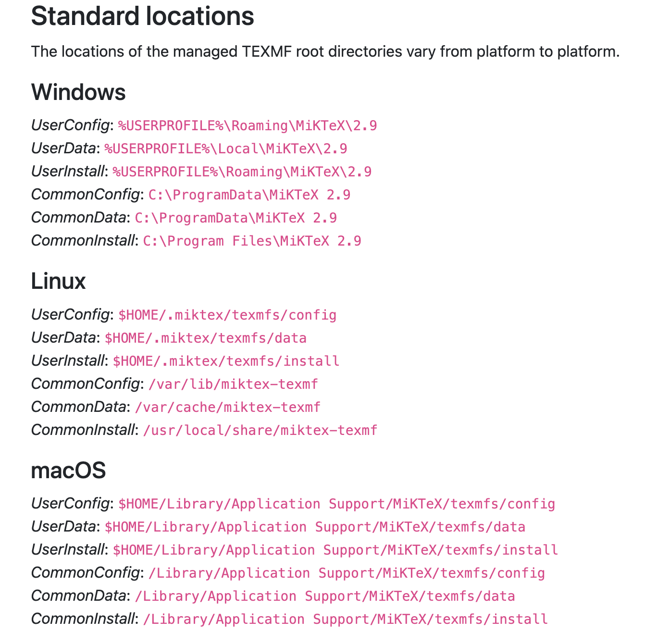Click the macOS UserData texmfs/data path
This screenshot has width=645, height=644.
pos(315,527)
